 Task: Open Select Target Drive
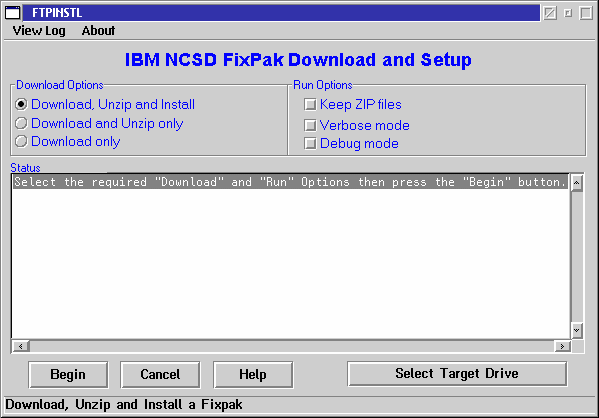457,374
